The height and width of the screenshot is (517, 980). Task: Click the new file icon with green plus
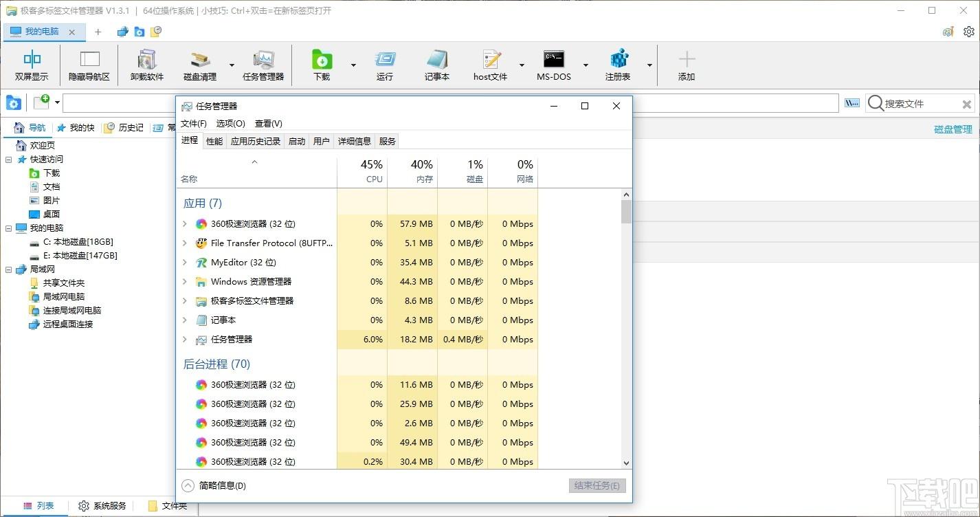coord(42,102)
